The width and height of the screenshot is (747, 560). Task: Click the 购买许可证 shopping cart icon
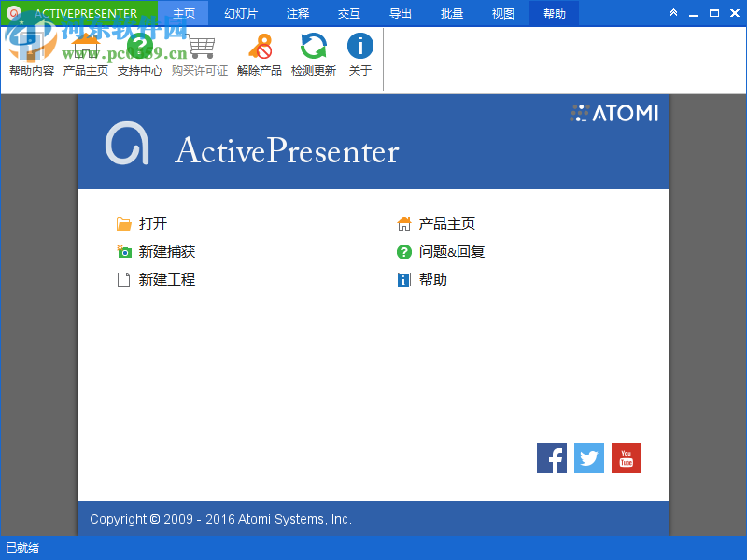199,51
